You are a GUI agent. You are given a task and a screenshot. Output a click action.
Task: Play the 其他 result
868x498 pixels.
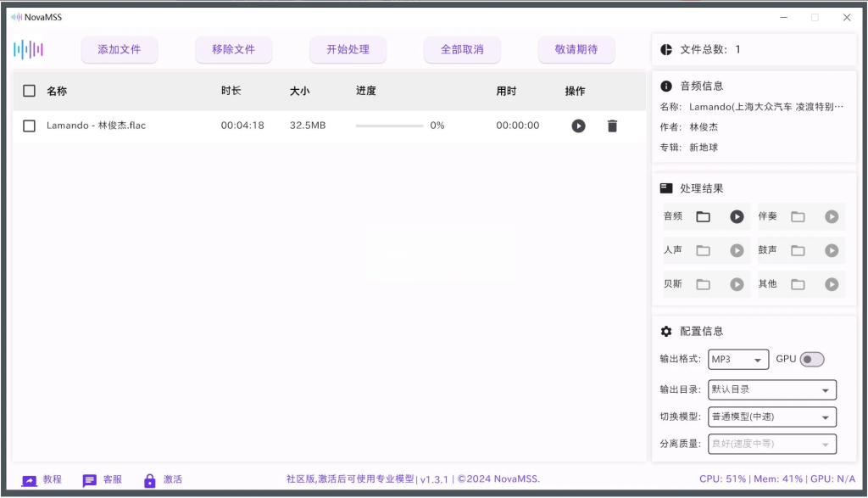click(x=832, y=284)
